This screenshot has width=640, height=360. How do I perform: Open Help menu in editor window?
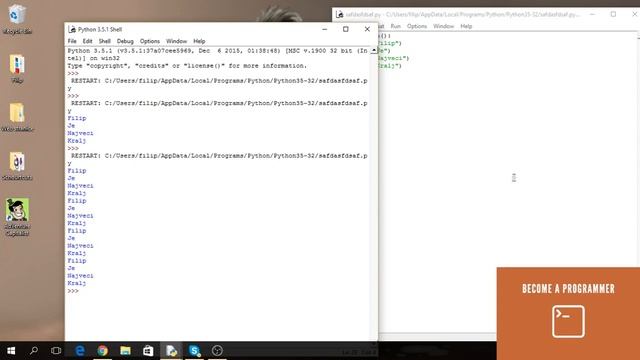click(x=466, y=26)
